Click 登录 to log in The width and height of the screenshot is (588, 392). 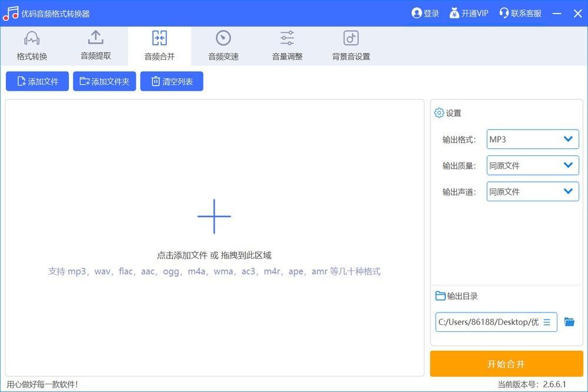point(425,14)
